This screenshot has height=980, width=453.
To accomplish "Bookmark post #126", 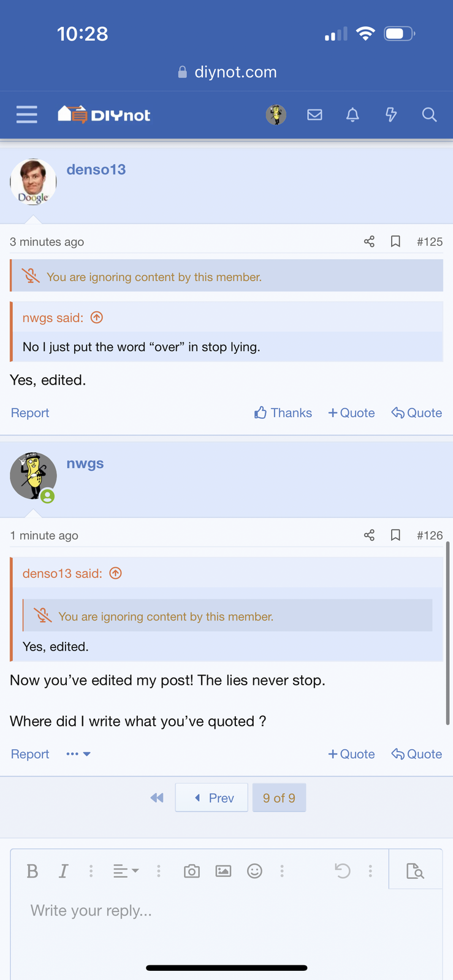I will [x=395, y=535].
